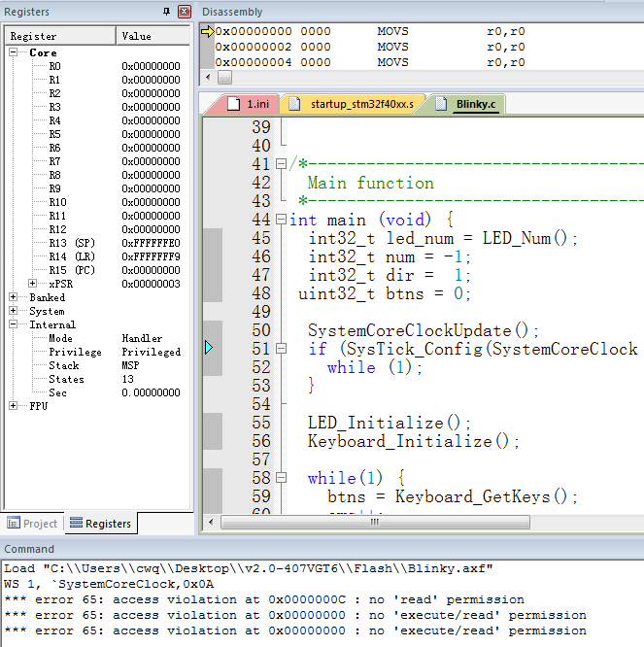
Task: Click the yellow program counter arrow in Disassembly
Action: 207,31
